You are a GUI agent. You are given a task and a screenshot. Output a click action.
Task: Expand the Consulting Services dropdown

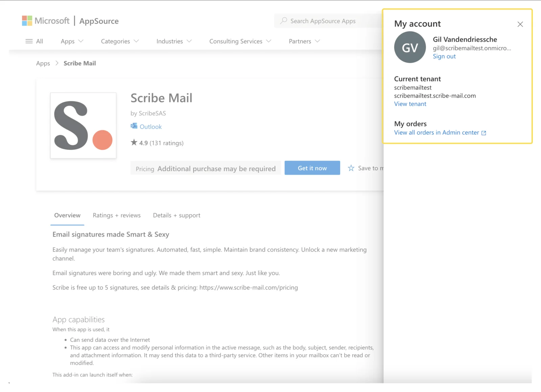coord(240,41)
